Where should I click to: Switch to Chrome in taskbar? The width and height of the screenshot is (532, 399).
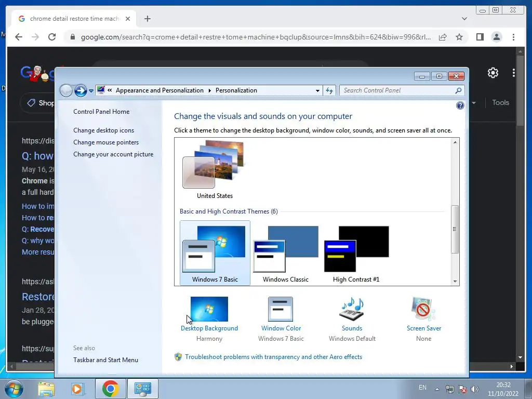point(110,389)
